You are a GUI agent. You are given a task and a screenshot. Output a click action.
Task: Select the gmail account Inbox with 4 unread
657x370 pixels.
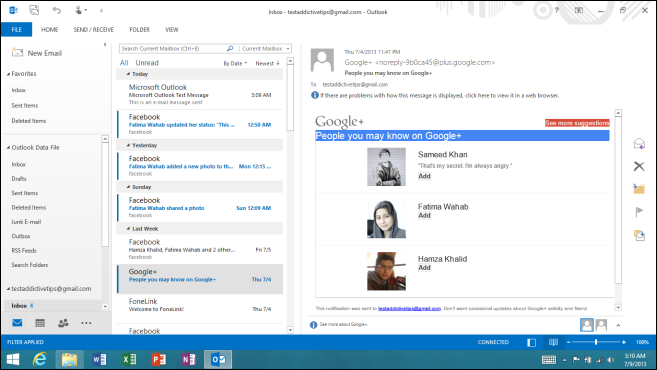click(x=52, y=305)
